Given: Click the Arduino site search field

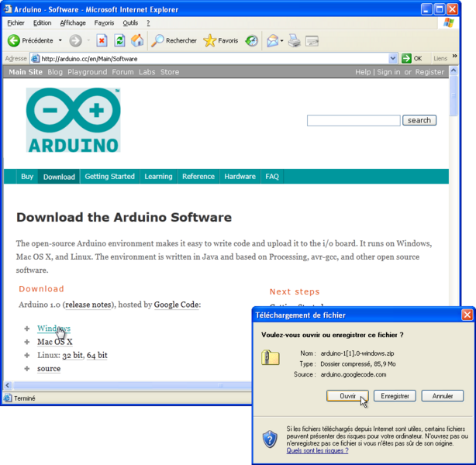Looking at the screenshot, I should [x=354, y=120].
